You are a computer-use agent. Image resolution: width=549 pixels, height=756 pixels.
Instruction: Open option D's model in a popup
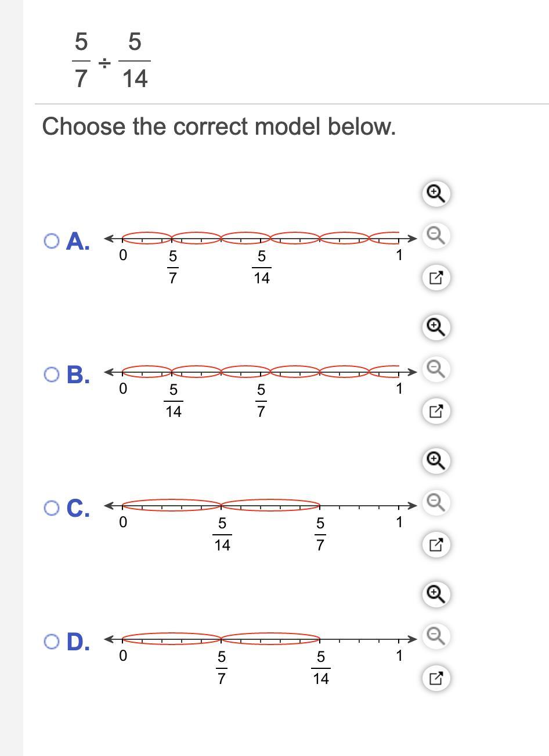(x=436, y=678)
